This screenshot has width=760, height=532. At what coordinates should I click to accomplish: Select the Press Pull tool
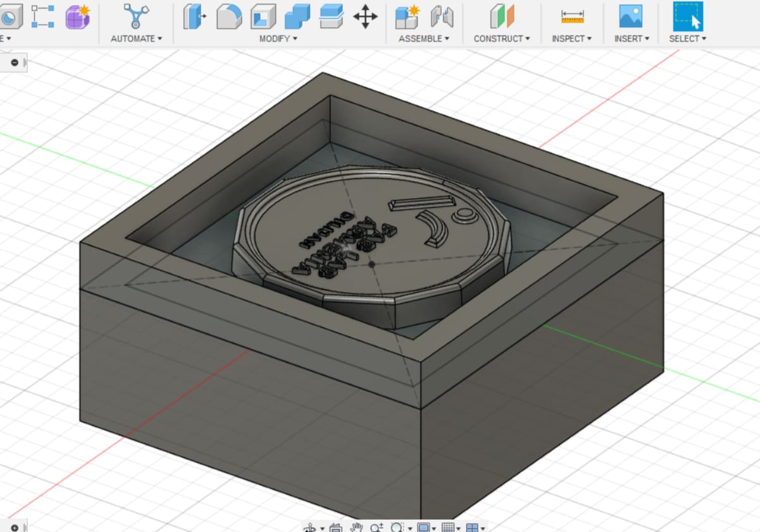click(195, 16)
